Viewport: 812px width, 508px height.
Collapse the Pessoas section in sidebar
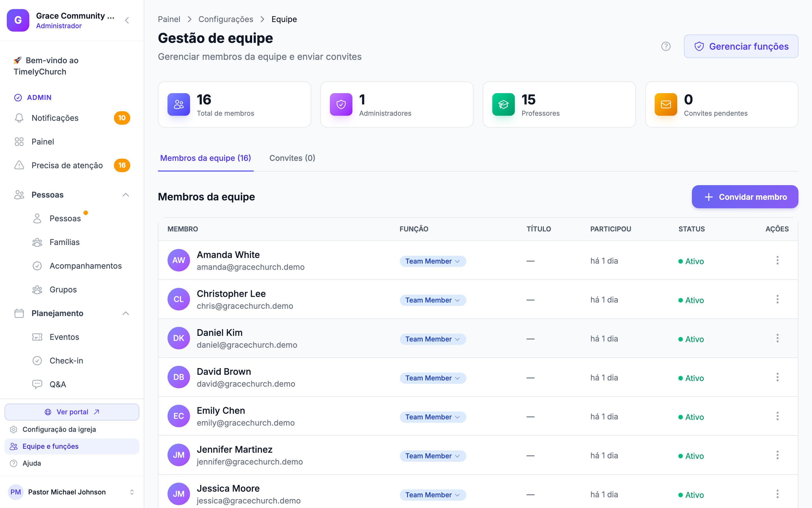126,195
